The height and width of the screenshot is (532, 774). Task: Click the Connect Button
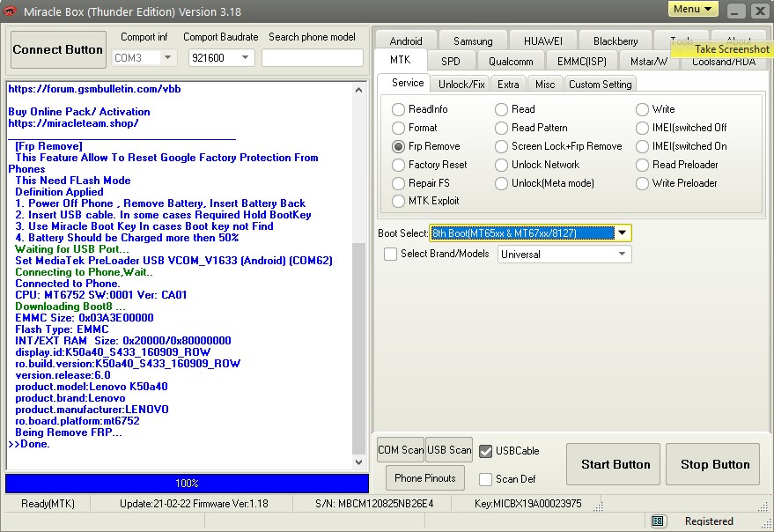pyautogui.click(x=58, y=49)
